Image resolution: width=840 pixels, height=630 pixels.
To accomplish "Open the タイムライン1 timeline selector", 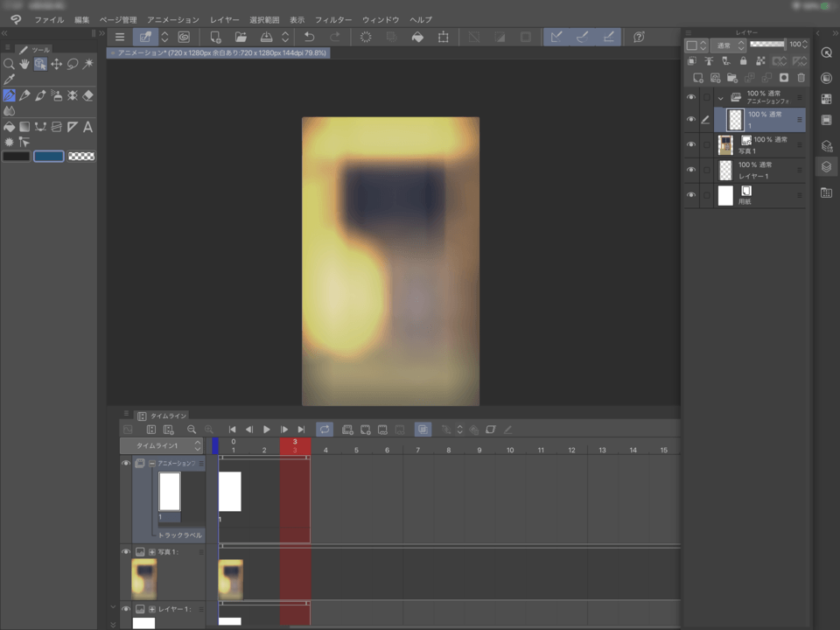I will pyautogui.click(x=162, y=445).
